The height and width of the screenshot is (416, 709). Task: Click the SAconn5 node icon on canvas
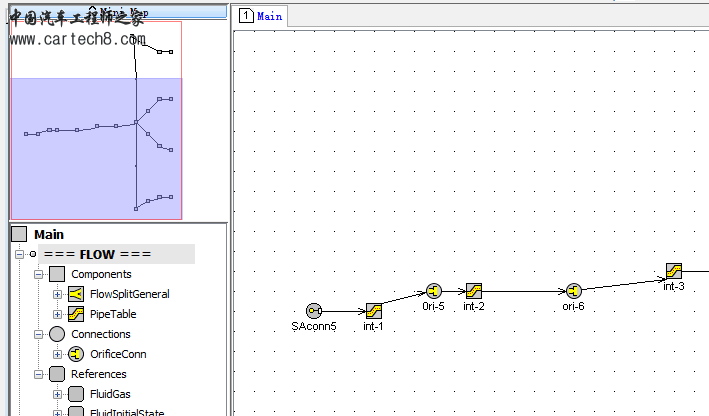(314, 311)
